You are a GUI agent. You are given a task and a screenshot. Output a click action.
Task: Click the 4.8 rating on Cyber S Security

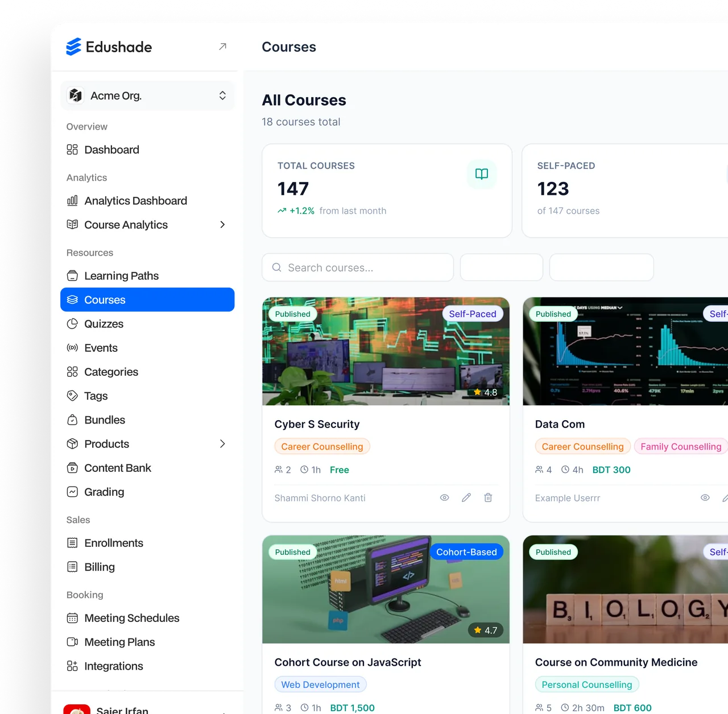pos(486,392)
